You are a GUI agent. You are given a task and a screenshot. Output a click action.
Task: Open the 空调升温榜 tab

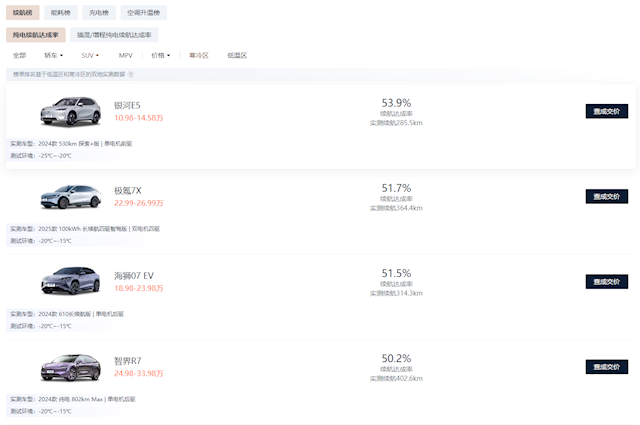[x=143, y=13]
